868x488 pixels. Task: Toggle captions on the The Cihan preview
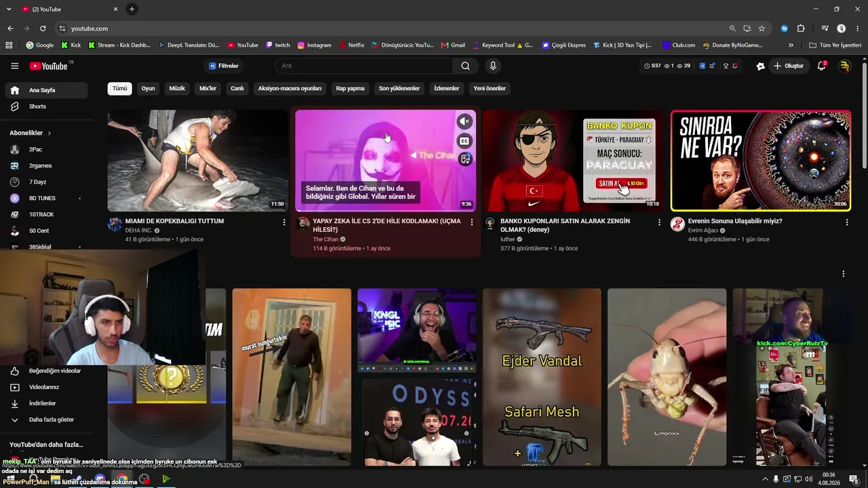tap(465, 141)
